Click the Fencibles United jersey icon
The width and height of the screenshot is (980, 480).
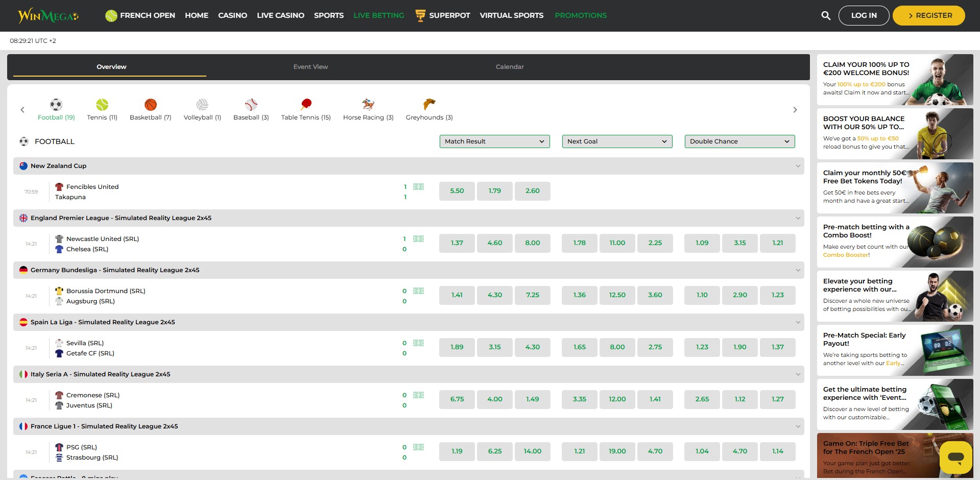59,187
